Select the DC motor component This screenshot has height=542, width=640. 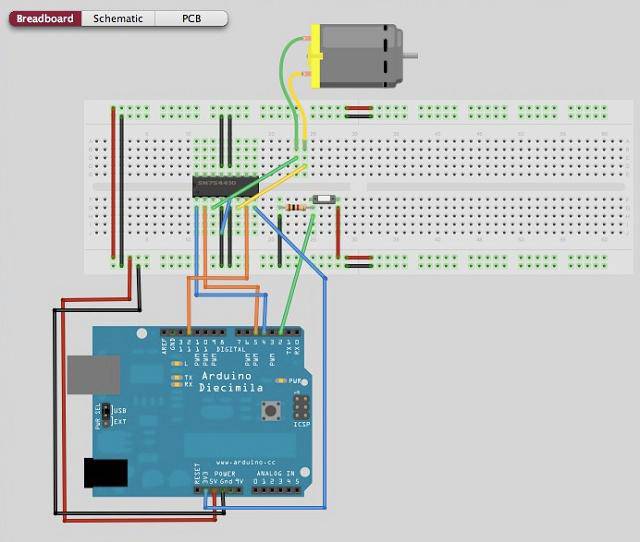pos(357,55)
